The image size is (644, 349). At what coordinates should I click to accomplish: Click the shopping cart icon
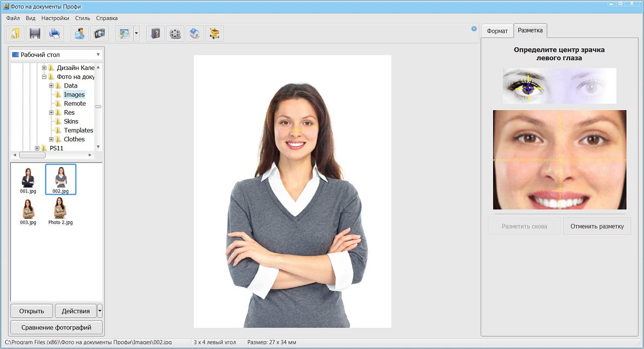(x=214, y=34)
